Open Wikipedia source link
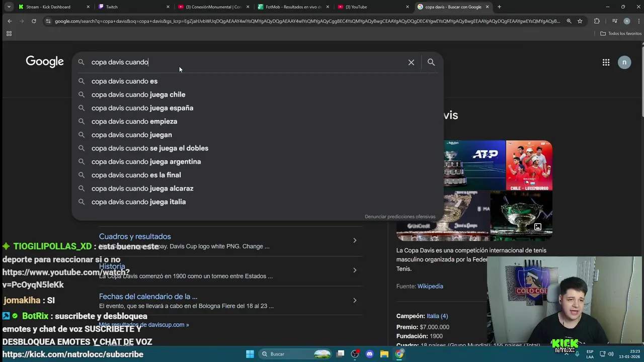This screenshot has width=644, height=362. tap(430, 286)
